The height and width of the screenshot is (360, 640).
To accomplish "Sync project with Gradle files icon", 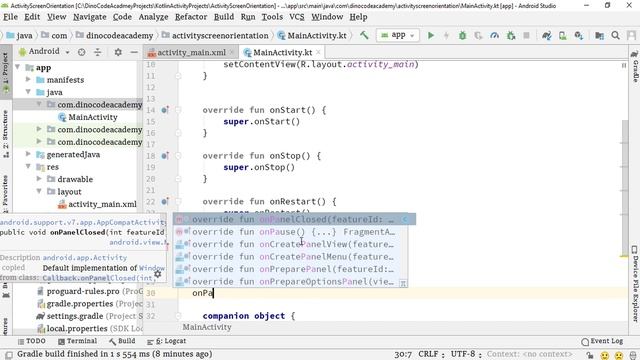I will (547, 36).
